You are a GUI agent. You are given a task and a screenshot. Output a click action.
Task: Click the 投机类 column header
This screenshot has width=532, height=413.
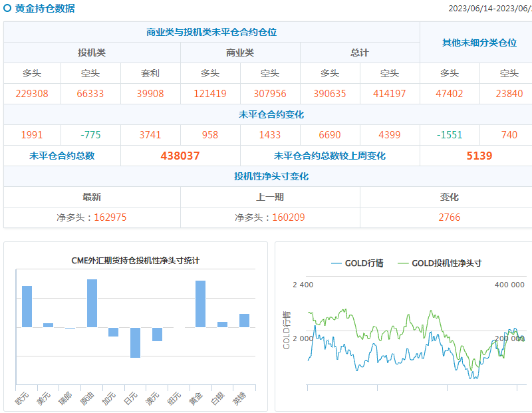(x=92, y=53)
